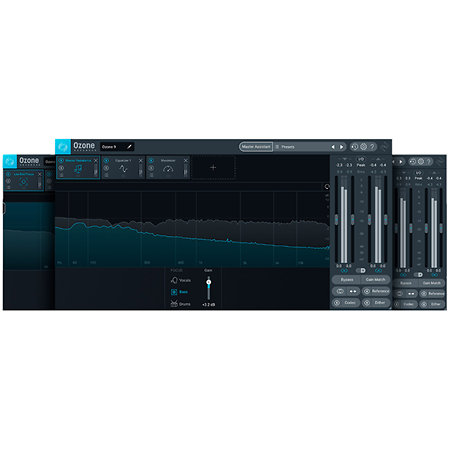The width and height of the screenshot is (450, 450).
Task: Click the left input gain fader in front window
Action: tap(336, 220)
